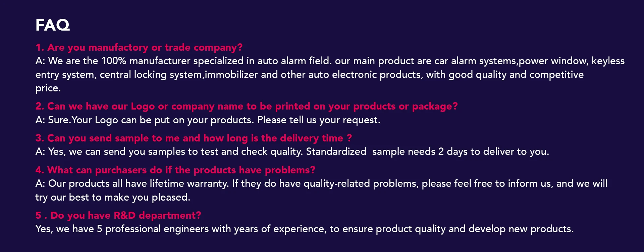This screenshot has width=644, height=252.
Task: Click the phrase 'Please tell us your request'
Action: [318, 120]
